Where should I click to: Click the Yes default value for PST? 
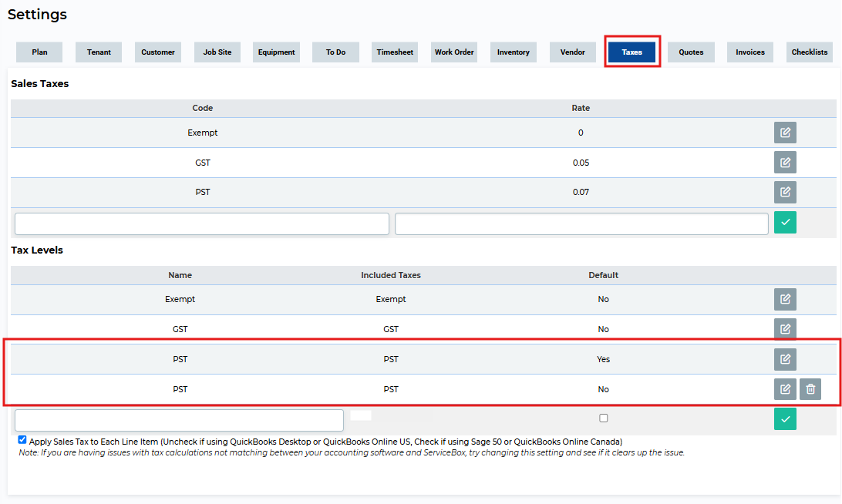click(604, 359)
